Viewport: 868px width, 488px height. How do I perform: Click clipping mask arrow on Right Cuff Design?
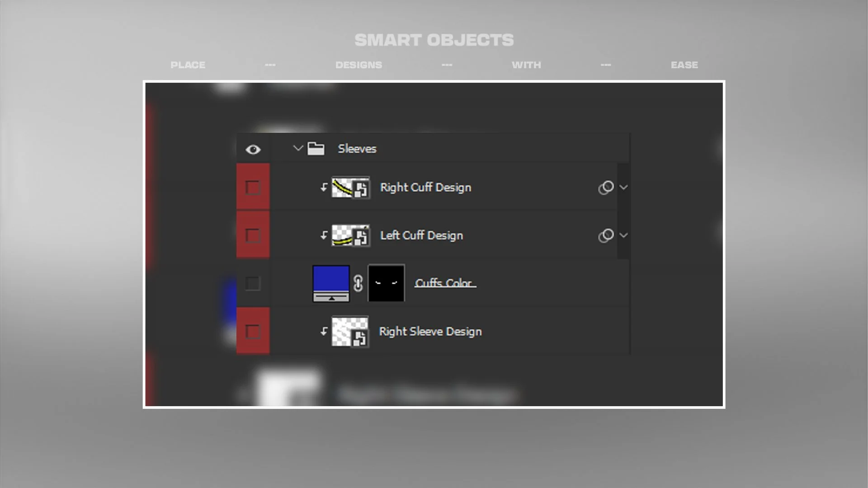point(324,188)
